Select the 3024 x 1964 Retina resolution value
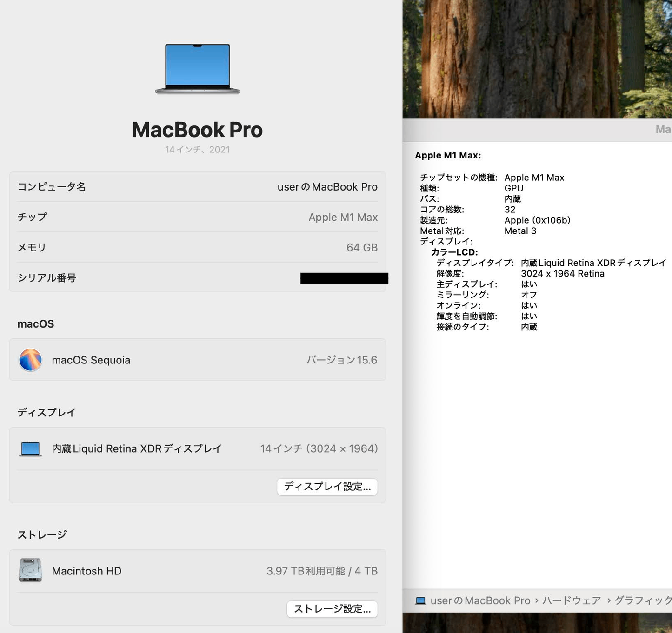 pyautogui.click(x=563, y=273)
